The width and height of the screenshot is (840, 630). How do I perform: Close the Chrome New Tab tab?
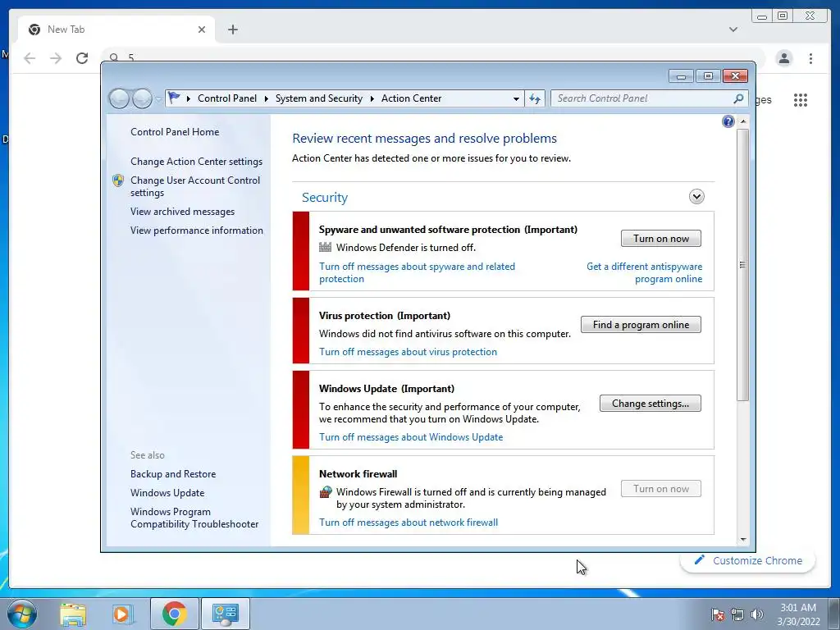click(x=202, y=30)
